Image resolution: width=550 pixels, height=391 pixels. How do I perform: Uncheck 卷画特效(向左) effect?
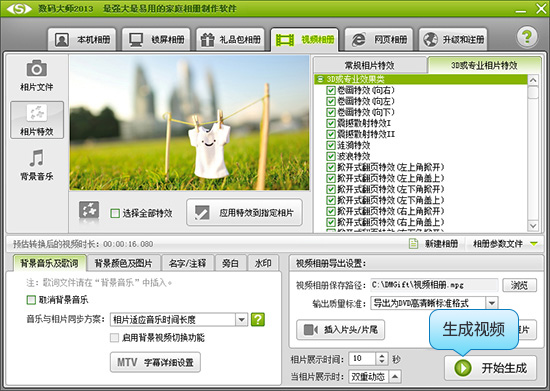coord(330,101)
